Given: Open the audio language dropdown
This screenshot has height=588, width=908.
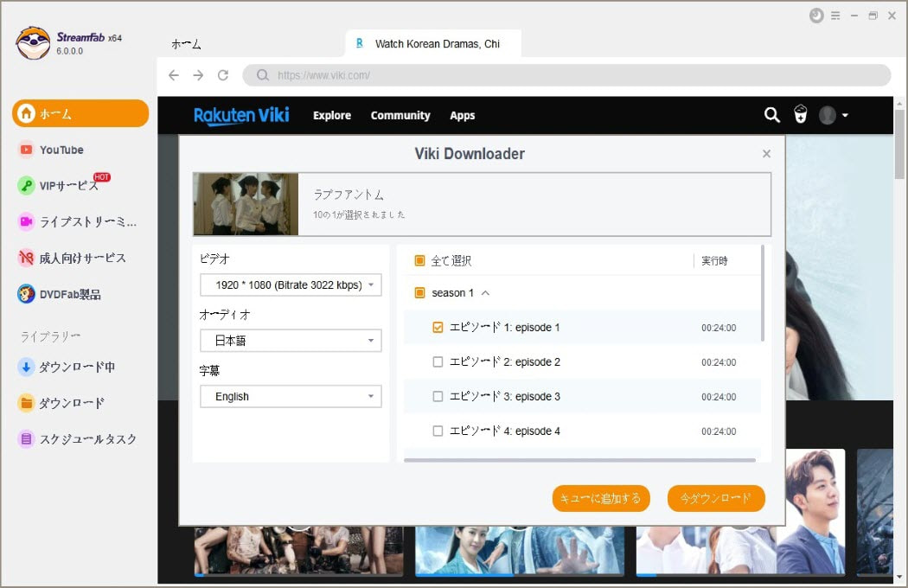Looking at the screenshot, I should [291, 341].
